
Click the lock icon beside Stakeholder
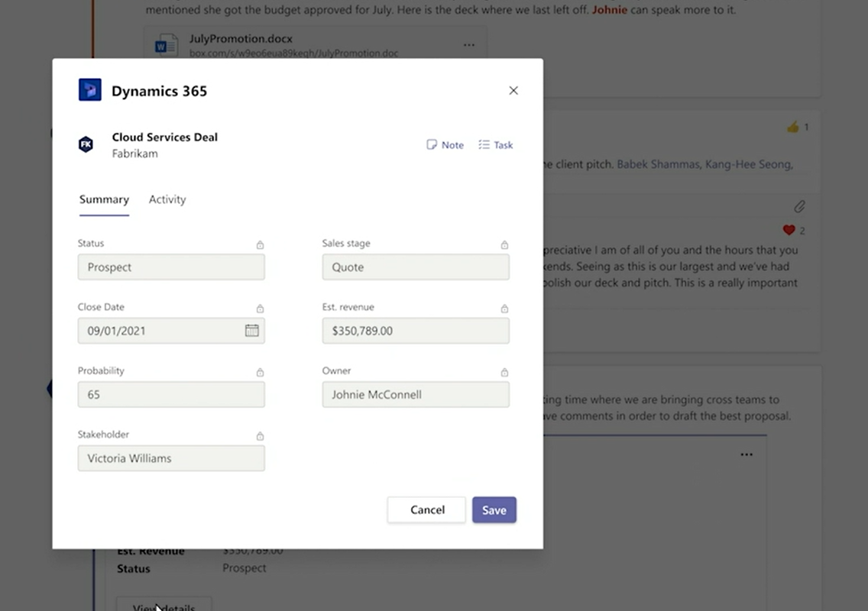261,436
